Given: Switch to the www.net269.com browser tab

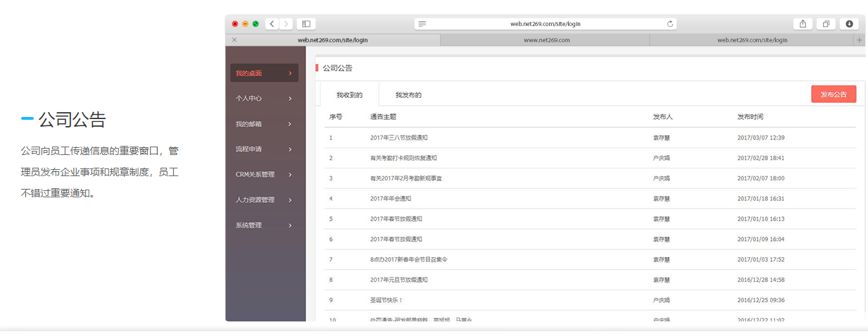Looking at the screenshot, I should pyautogui.click(x=546, y=40).
